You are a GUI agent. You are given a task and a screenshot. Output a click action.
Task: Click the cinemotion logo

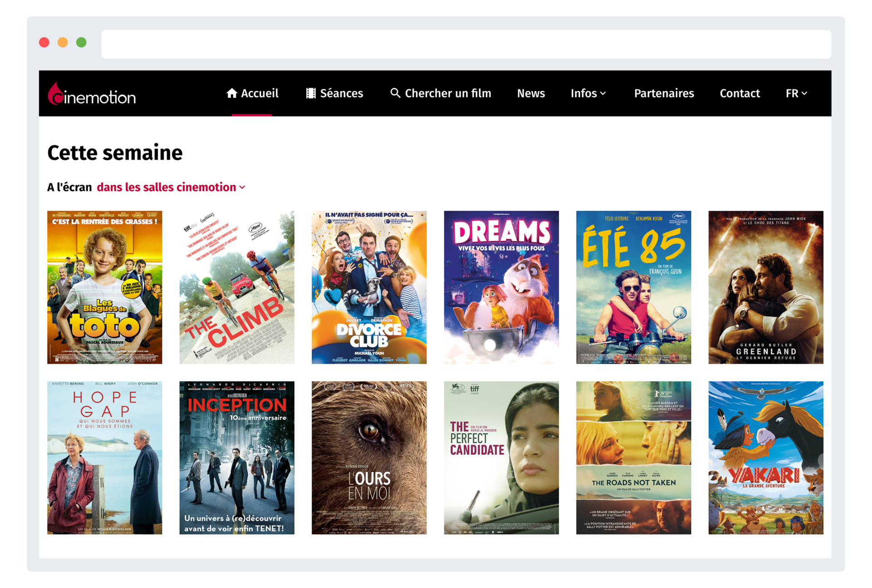click(92, 94)
